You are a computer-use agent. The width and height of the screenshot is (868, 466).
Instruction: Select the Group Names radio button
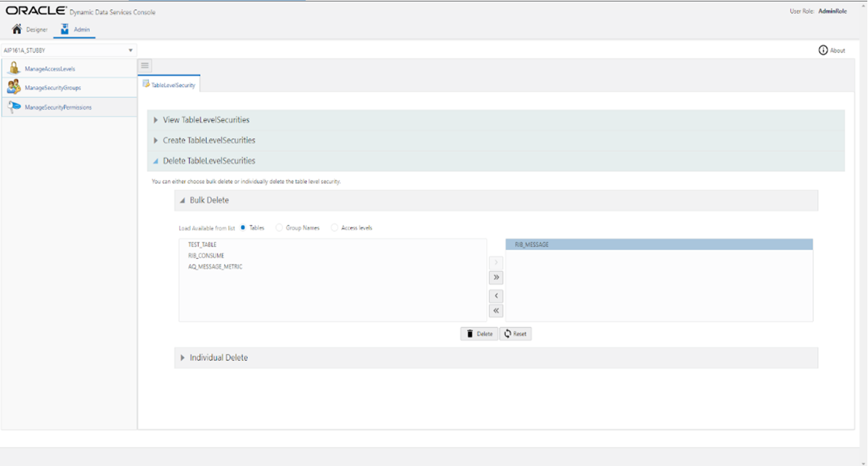pyautogui.click(x=278, y=228)
